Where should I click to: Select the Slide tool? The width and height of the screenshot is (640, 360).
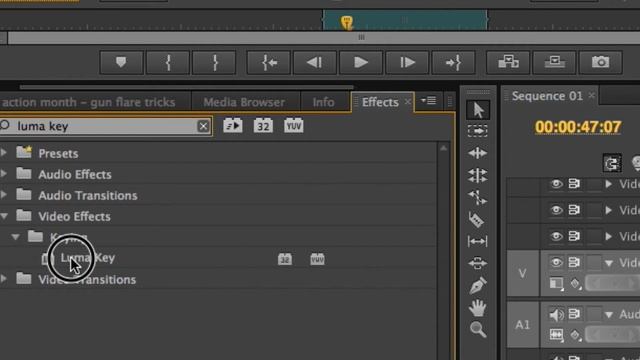pyautogui.click(x=478, y=263)
